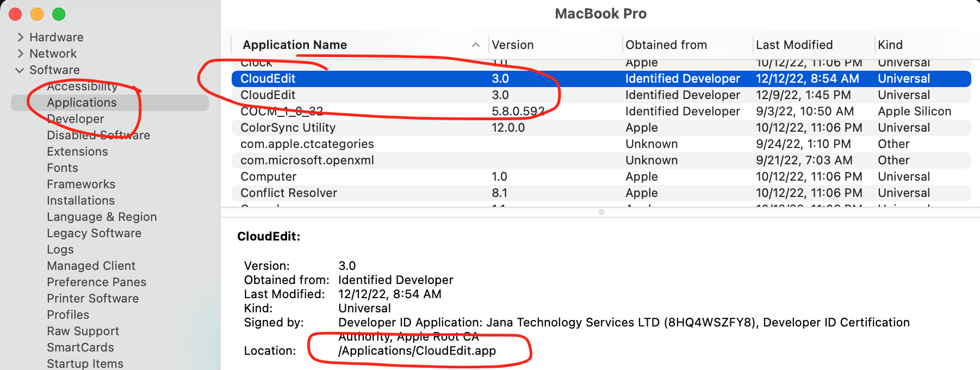
Task: Expand the Hardware section chevron
Action: (x=20, y=37)
